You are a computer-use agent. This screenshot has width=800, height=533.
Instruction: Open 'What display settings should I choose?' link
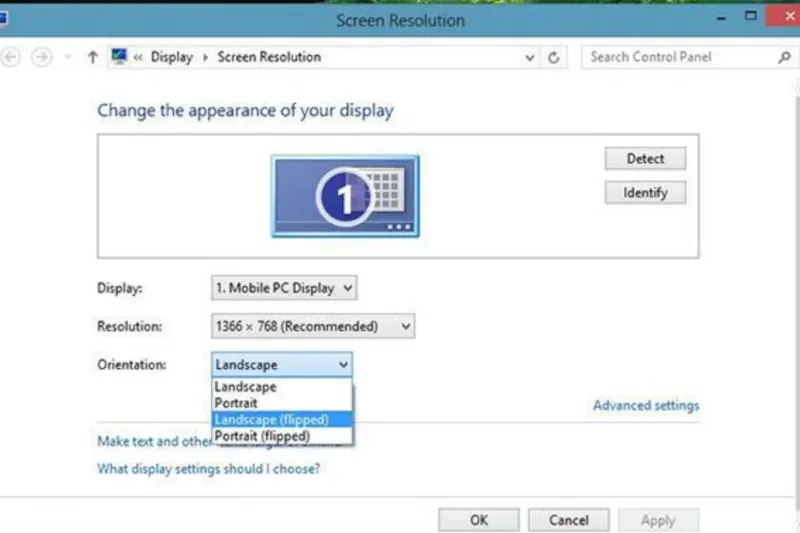coord(208,468)
